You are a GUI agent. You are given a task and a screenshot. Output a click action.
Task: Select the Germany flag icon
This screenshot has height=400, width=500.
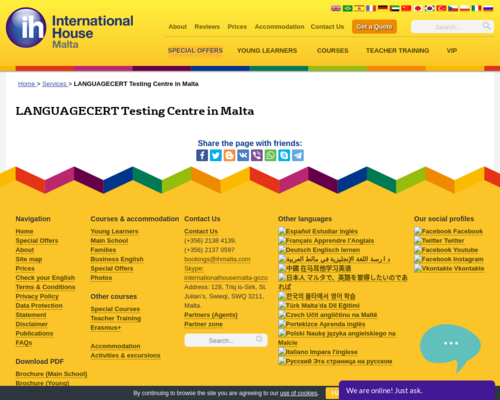pos(382,8)
